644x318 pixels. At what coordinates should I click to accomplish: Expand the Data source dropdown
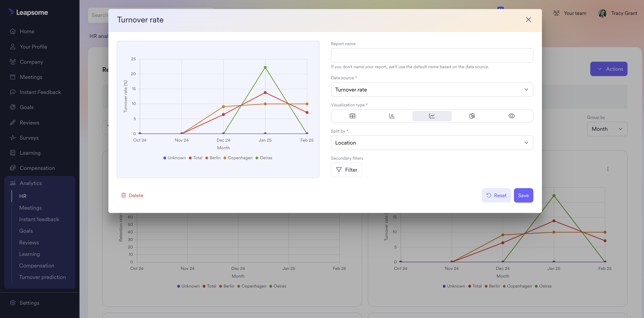(x=432, y=89)
